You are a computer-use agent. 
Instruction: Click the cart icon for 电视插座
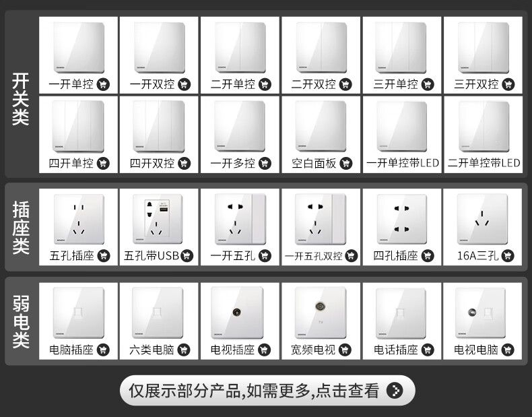pyautogui.click(x=264, y=350)
